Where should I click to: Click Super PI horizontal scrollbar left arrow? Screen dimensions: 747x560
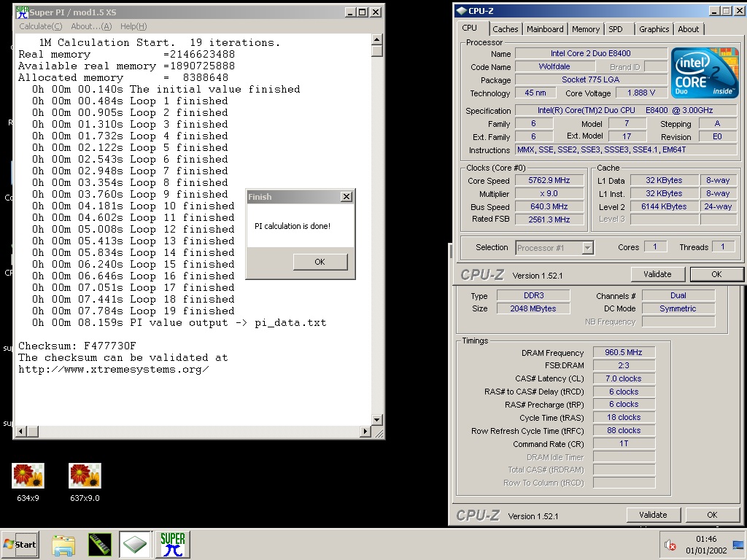(x=21, y=432)
